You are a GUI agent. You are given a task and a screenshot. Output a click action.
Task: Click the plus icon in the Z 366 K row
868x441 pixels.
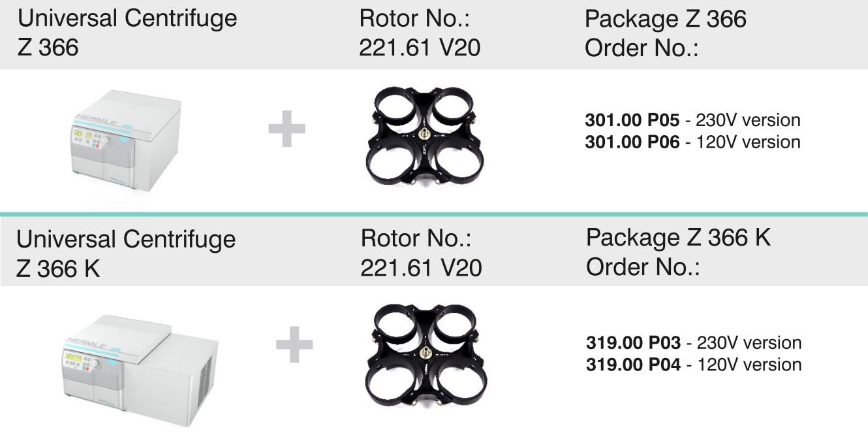point(294,344)
